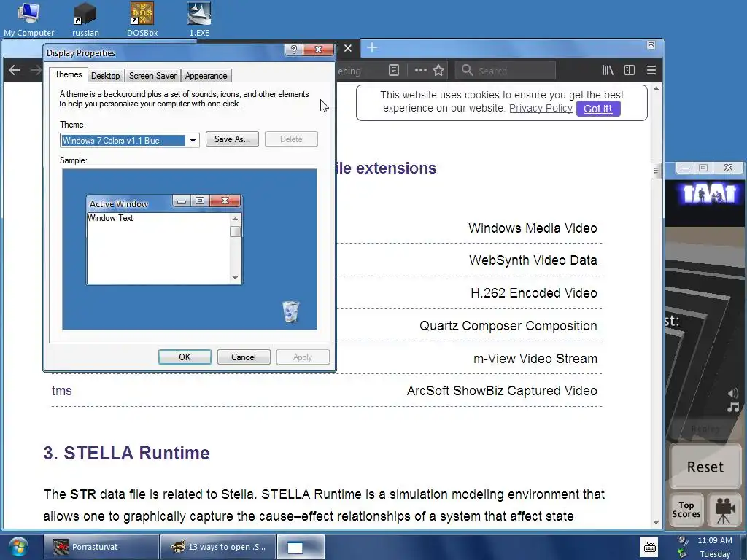
Task: Switch to the Appearance tab
Action: tap(206, 76)
